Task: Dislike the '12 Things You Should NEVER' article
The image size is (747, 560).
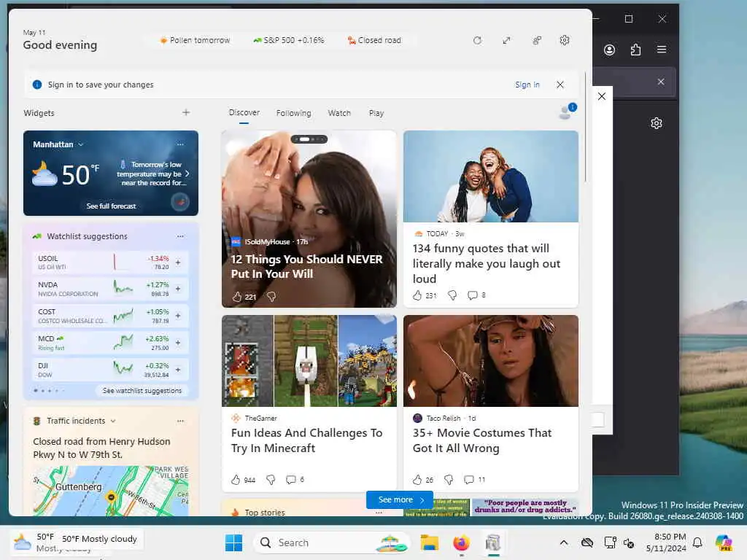Action: pos(271,297)
